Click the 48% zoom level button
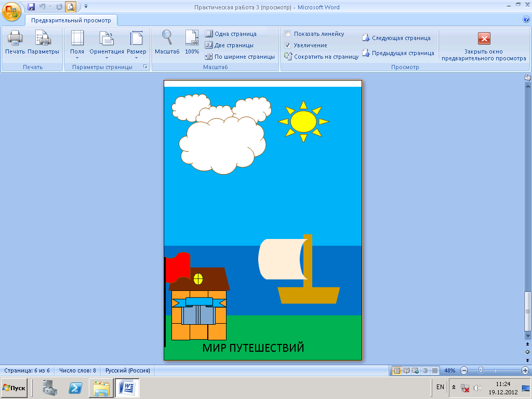The height and width of the screenshot is (399, 532). coord(450,370)
